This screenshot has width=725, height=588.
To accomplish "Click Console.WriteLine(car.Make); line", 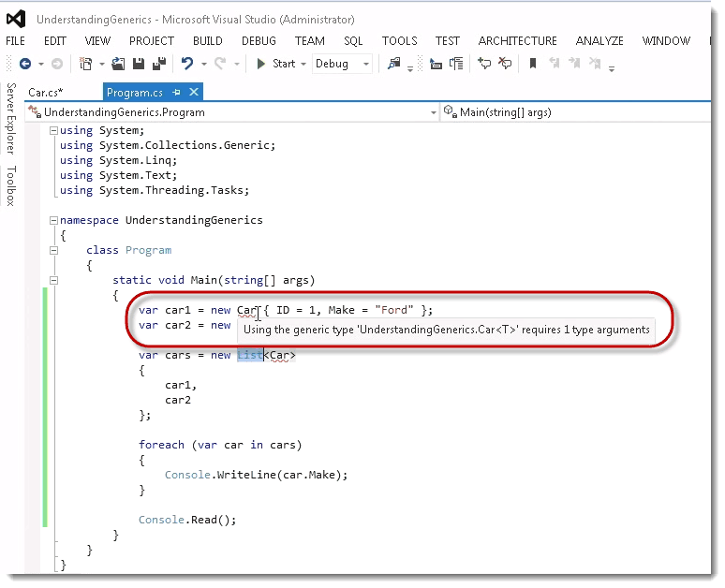I will pos(256,475).
